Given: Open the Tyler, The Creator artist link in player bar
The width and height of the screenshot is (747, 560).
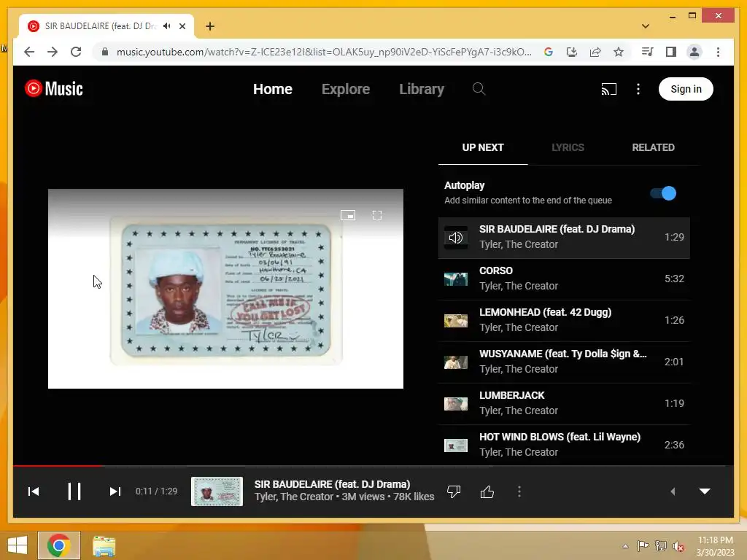Looking at the screenshot, I should click(x=293, y=497).
